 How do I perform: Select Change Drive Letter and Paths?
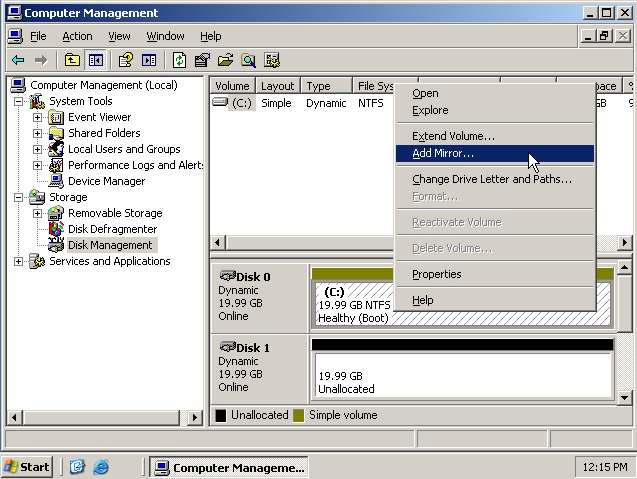coord(495,179)
